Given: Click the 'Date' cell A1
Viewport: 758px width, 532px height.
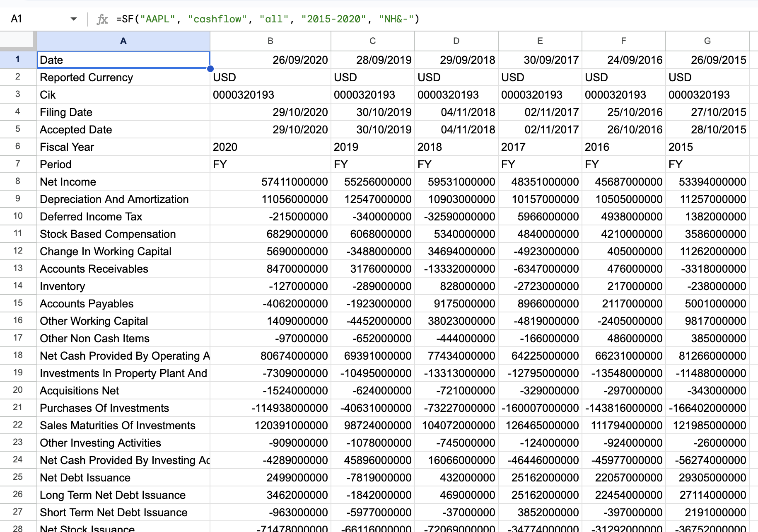Looking at the screenshot, I should click(123, 60).
